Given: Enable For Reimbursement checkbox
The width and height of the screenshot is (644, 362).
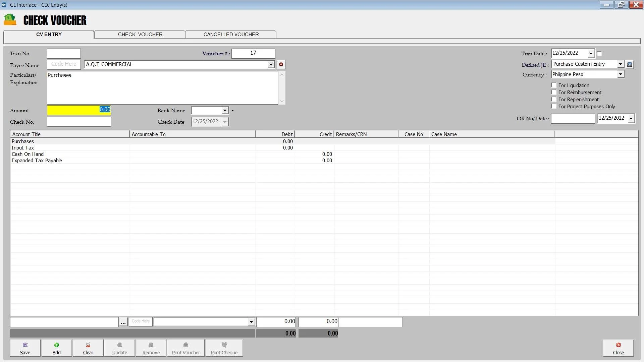Looking at the screenshot, I should pyautogui.click(x=554, y=93).
